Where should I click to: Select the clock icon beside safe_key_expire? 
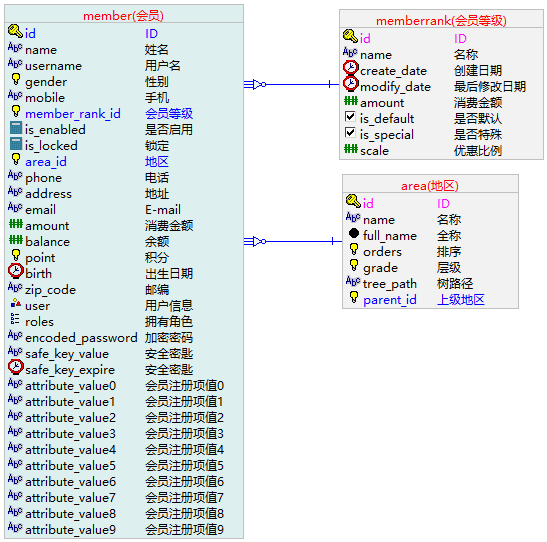16,367
